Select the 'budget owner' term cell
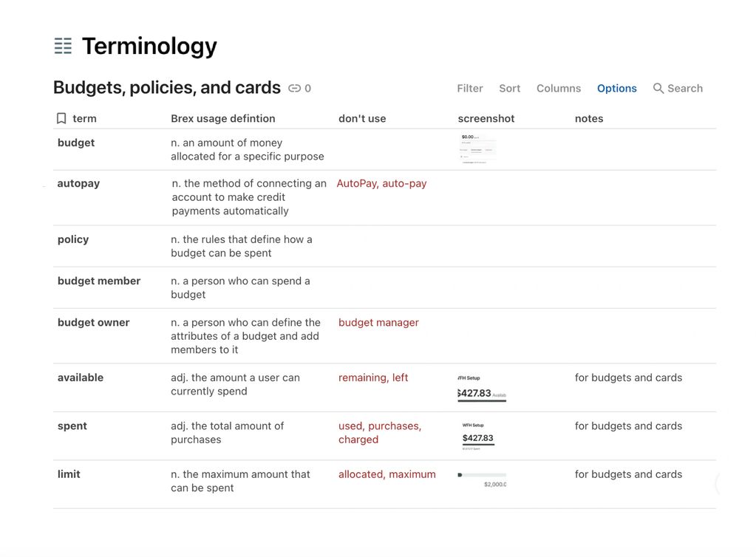Image resolution: width=756 pixels, height=557 pixels. pos(93,323)
